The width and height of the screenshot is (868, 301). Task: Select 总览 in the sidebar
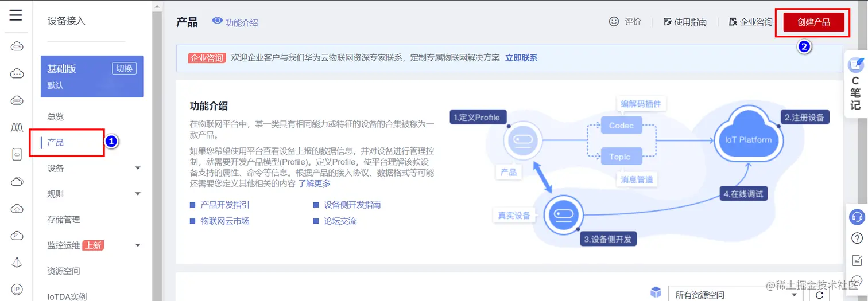(56, 116)
